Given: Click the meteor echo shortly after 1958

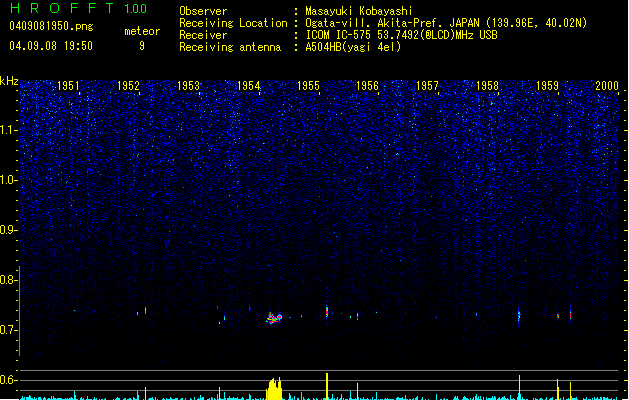Looking at the screenshot, I should [519, 315].
